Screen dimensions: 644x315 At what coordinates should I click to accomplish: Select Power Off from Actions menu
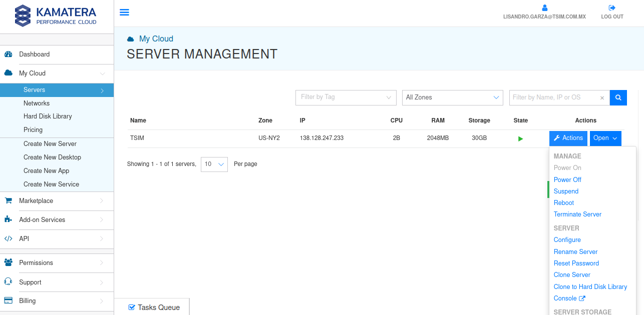(567, 179)
